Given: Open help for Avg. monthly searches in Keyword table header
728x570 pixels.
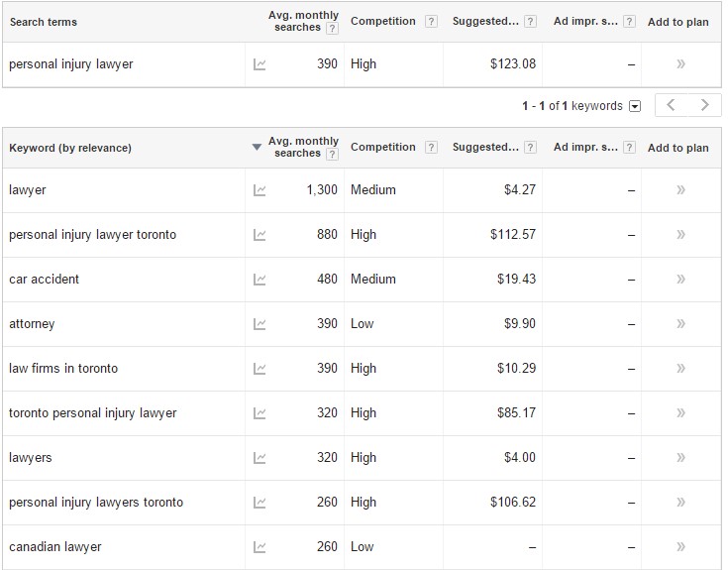Looking at the screenshot, I should pyautogui.click(x=332, y=155).
